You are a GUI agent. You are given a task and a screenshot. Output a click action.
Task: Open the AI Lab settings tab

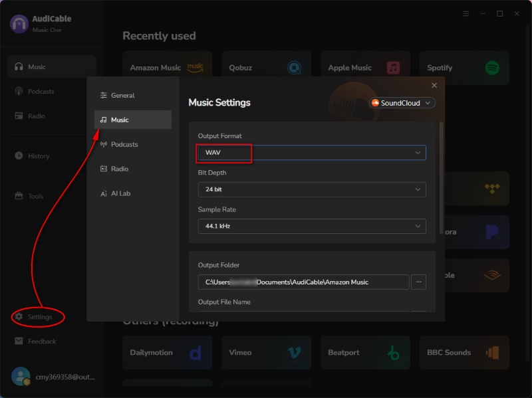click(x=132, y=193)
